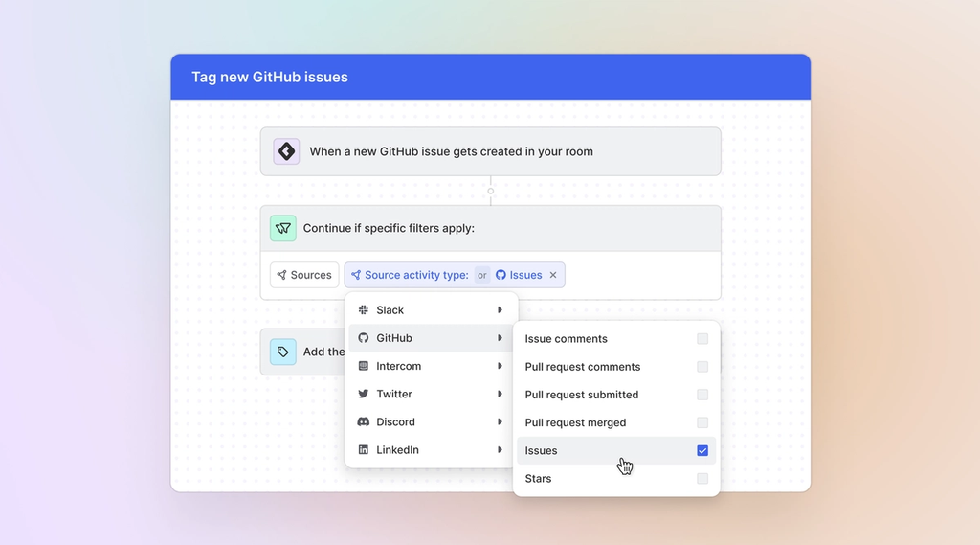
Task: Click 'Pull request merged' option text
Action: point(575,422)
